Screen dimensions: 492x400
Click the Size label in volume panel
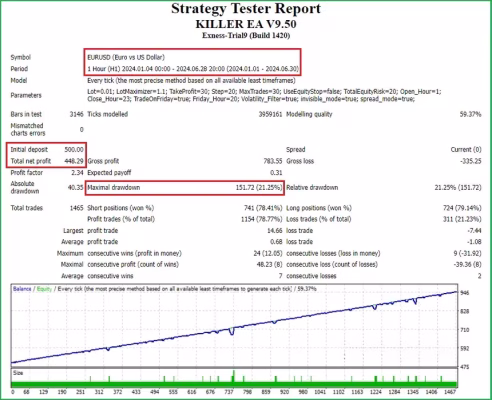click(x=18, y=373)
